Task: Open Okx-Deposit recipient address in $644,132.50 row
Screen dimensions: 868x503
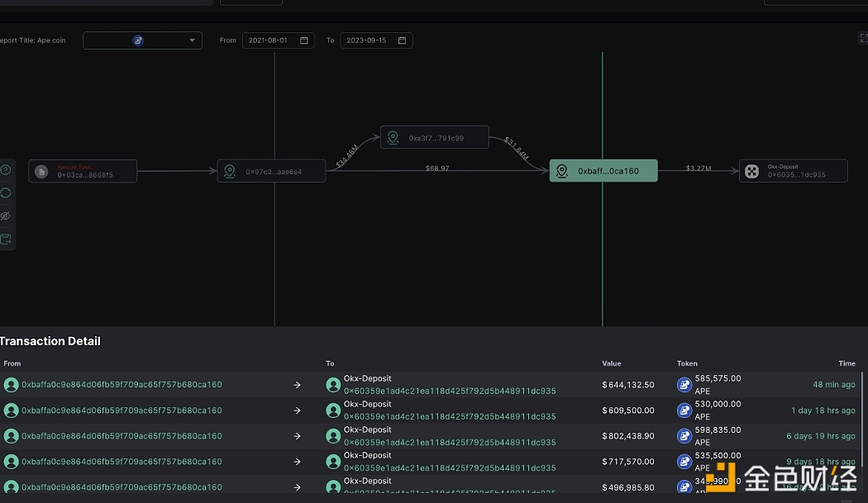Action: tap(450, 391)
